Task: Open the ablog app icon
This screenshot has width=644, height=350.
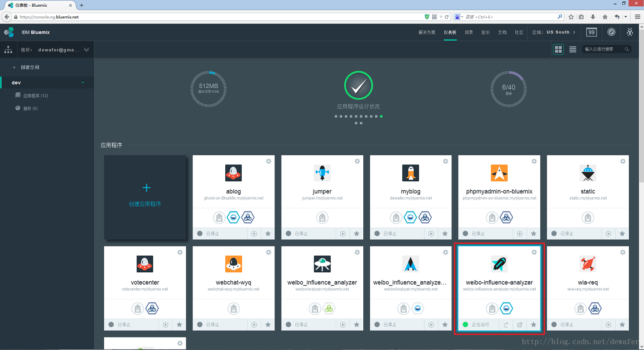Action: click(x=234, y=173)
